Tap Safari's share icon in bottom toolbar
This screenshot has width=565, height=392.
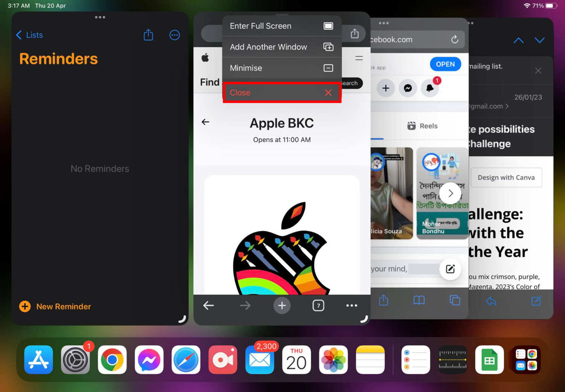[x=383, y=300]
